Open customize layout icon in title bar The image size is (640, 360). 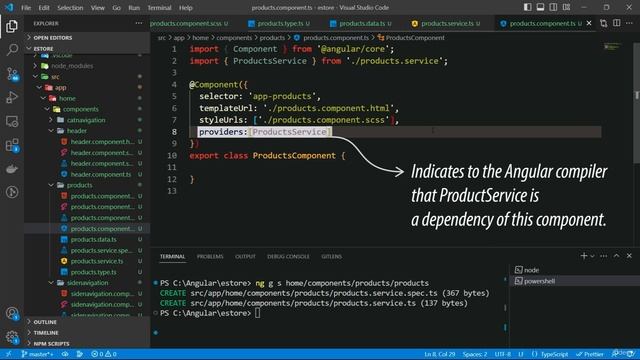point(567,7)
